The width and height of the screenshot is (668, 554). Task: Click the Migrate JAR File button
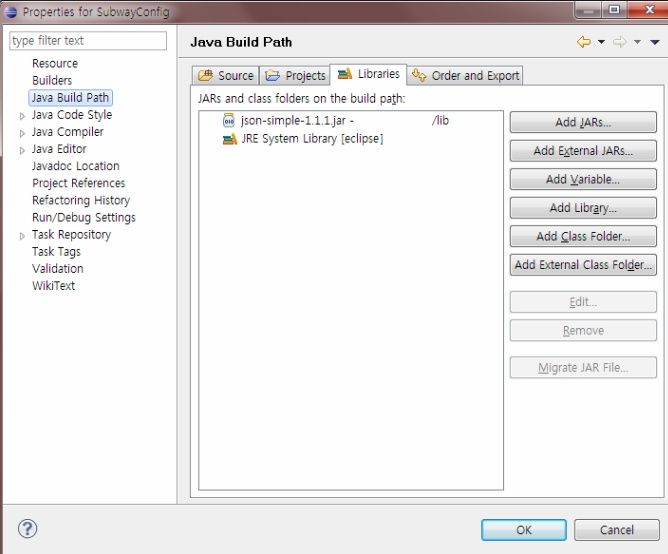point(583,368)
